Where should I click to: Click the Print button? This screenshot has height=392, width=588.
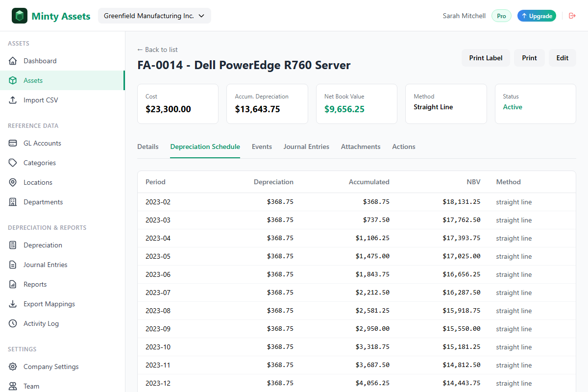tap(529, 58)
